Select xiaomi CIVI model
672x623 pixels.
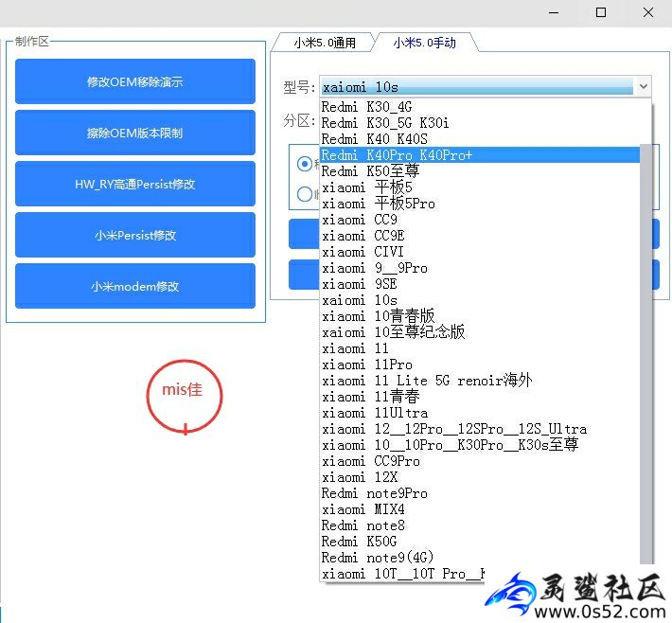click(480, 252)
